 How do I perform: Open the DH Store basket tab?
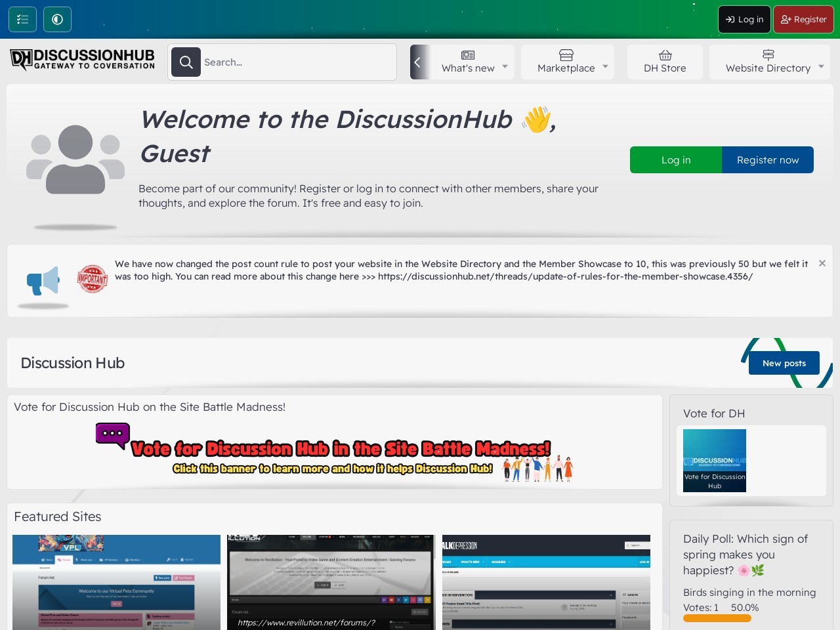click(x=664, y=62)
